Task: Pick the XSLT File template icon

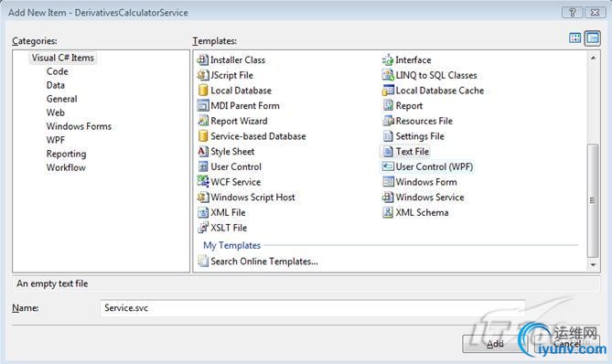Action: tap(202, 228)
